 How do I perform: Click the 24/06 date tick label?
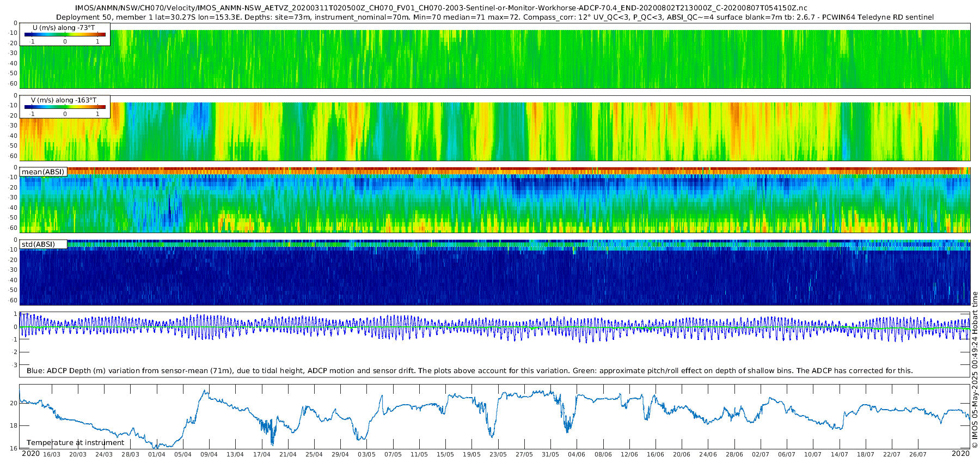point(708,454)
